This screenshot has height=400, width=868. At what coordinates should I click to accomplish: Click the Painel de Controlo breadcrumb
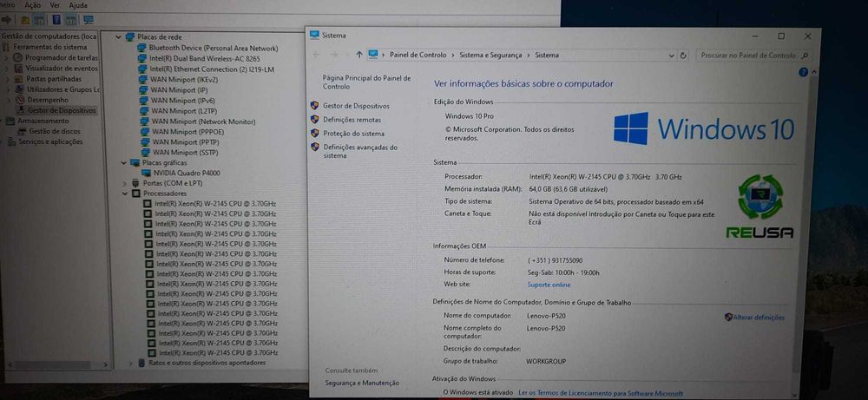coord(418,56)
